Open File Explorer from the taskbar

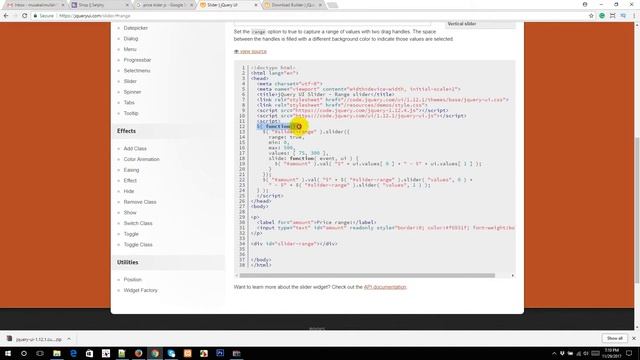tap(57, 353)
